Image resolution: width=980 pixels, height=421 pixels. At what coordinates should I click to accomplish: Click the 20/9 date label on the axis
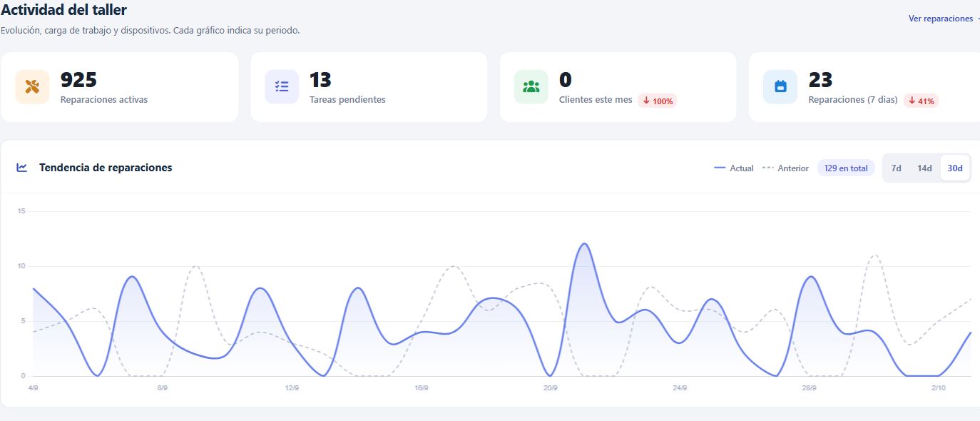551,388
